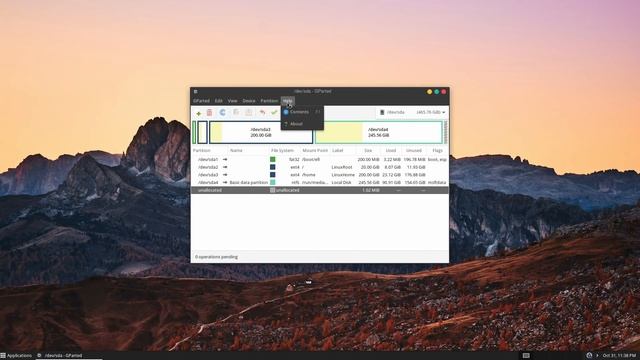
Task: Open the Applications menu in the panel
Action: [x=16, y=356]
